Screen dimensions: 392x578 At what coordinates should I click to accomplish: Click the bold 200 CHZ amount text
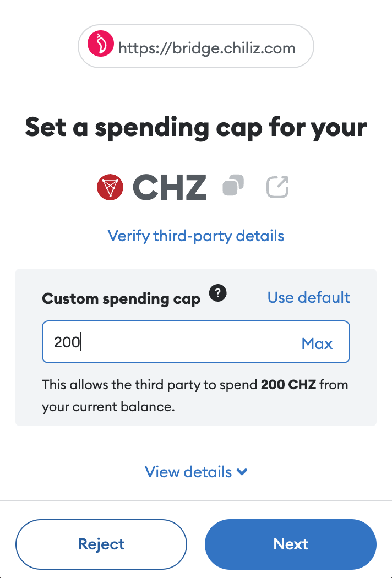point(288,384)
